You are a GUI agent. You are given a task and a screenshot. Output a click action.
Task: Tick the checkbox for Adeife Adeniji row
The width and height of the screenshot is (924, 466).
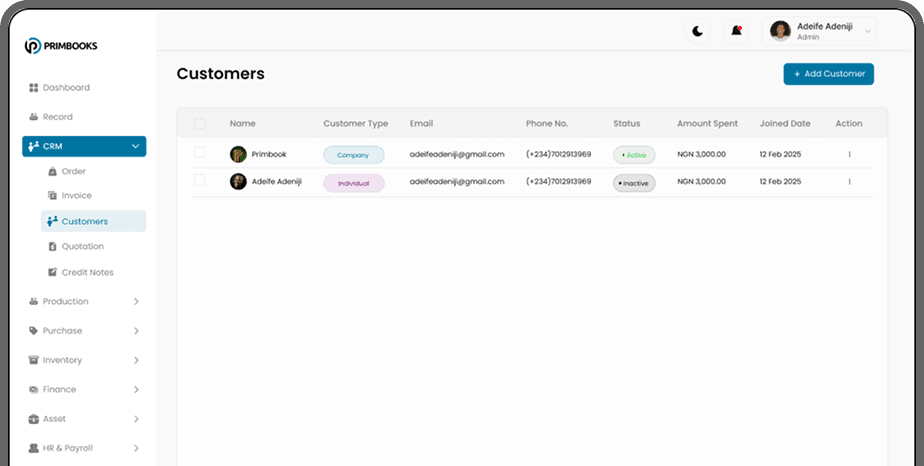tap(200, 179)
